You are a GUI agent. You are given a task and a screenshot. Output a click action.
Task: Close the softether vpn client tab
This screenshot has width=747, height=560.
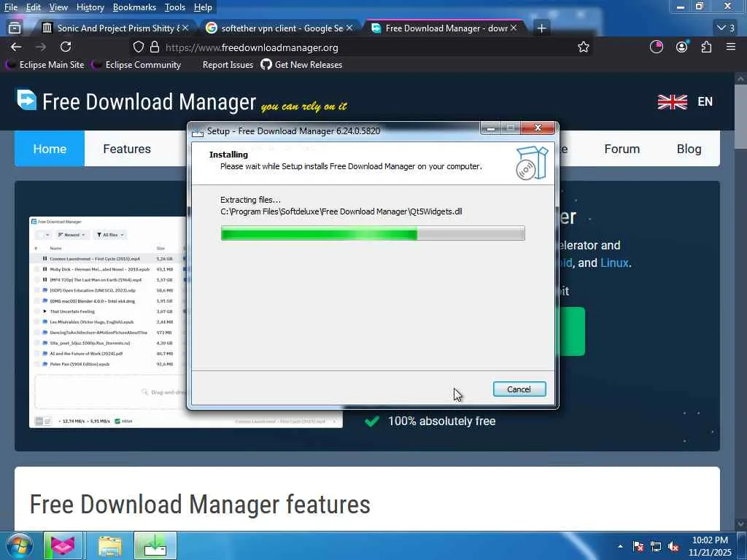[x=349, y=28]
